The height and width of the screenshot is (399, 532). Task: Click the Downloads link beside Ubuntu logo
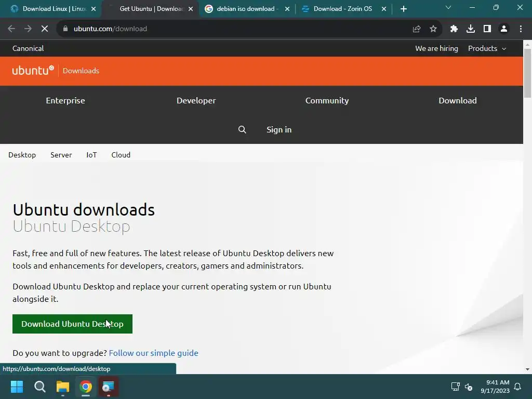[81, 71]
